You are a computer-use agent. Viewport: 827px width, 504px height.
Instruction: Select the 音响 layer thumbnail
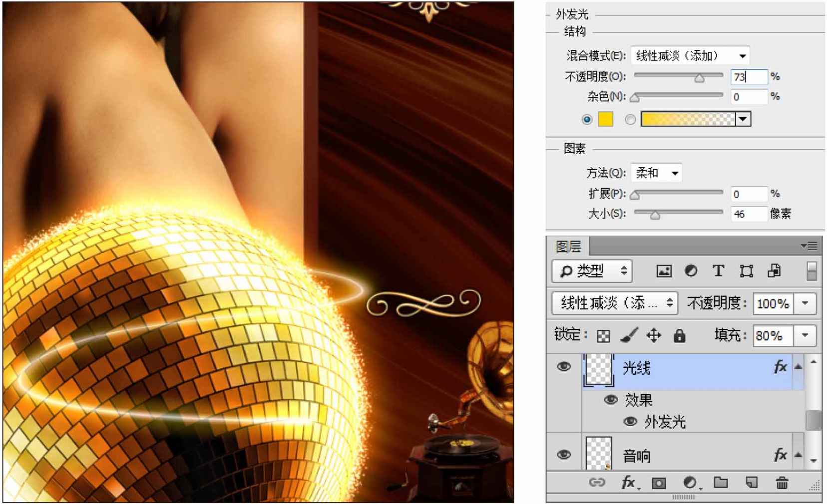tap(598, 453)
